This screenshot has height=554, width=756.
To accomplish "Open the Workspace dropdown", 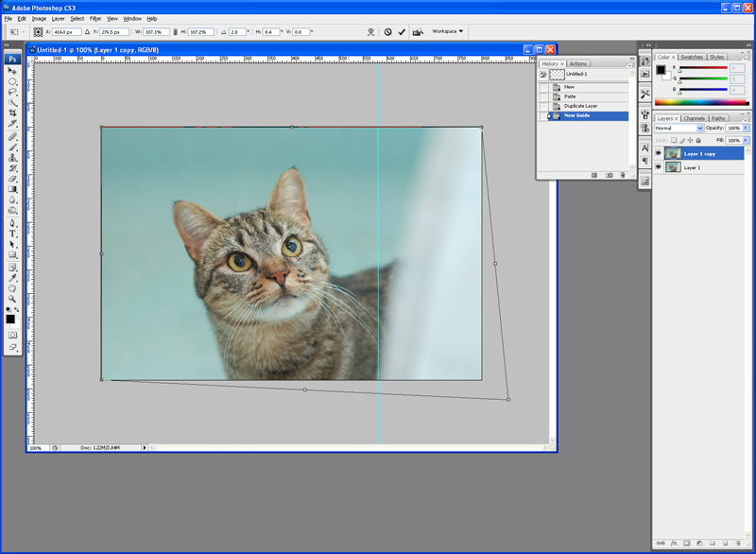I will point(447,31).
